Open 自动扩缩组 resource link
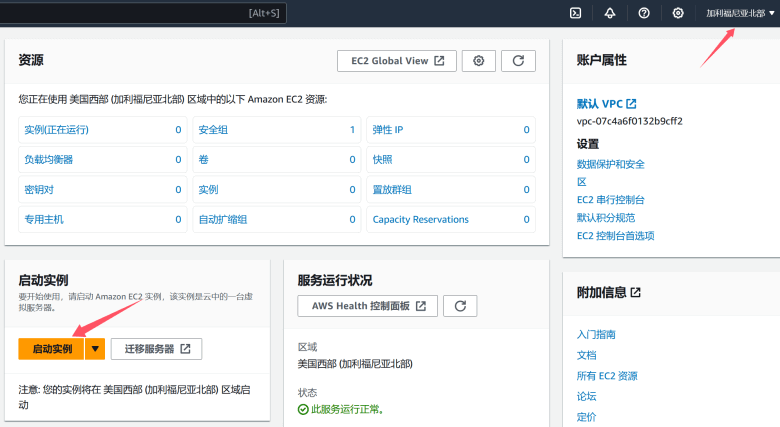 click(x=223, y=219)
